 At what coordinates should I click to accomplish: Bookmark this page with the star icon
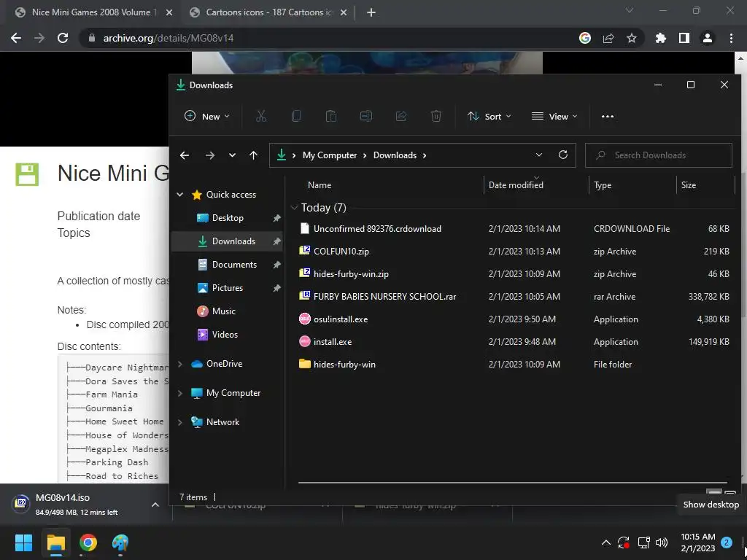coord(631,38)
